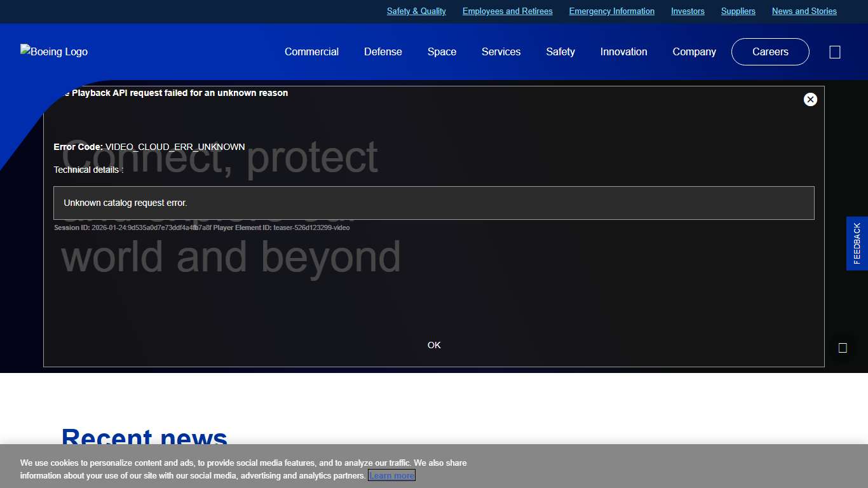Expand the Space dropdown

click(442, 51)
